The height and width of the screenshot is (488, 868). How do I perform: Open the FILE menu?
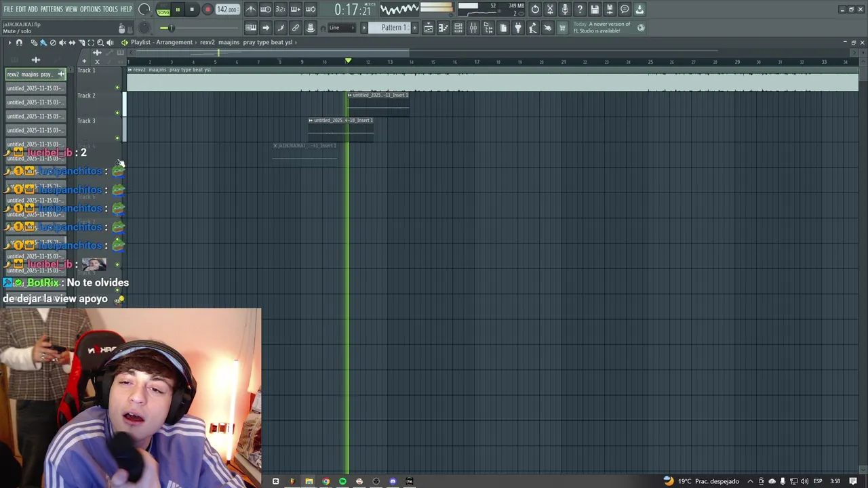[8, 9]
